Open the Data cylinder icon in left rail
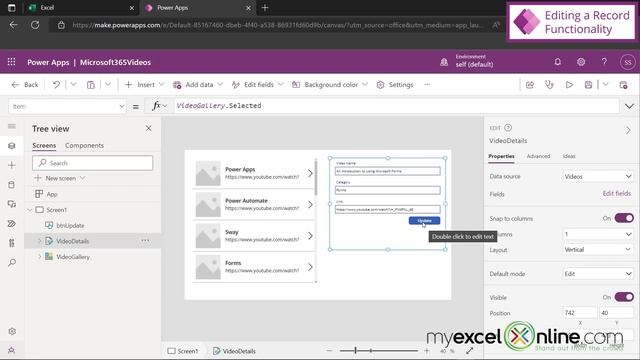The height and width of the screenshot is (360, 640). 12,184
